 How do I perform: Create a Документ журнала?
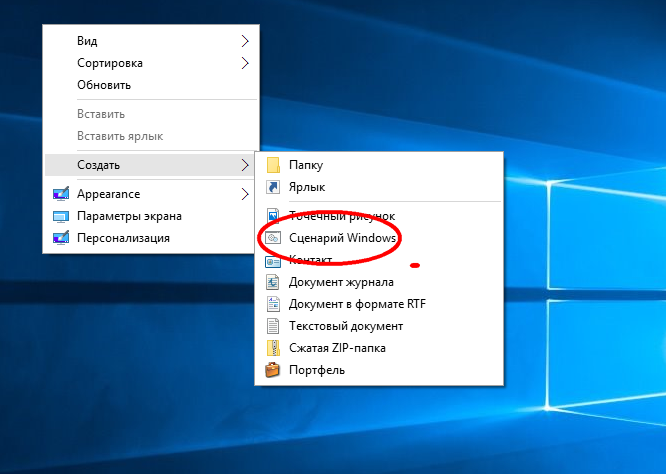(379, 282)
